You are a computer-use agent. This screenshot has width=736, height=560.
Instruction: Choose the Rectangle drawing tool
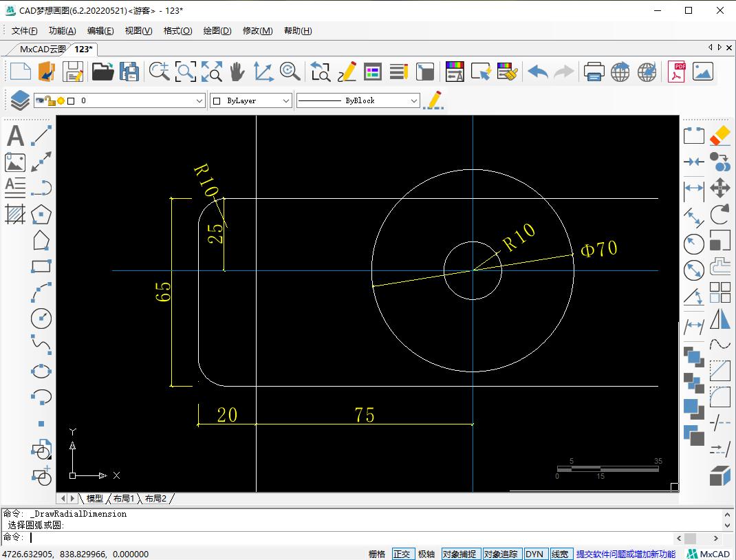41,267
